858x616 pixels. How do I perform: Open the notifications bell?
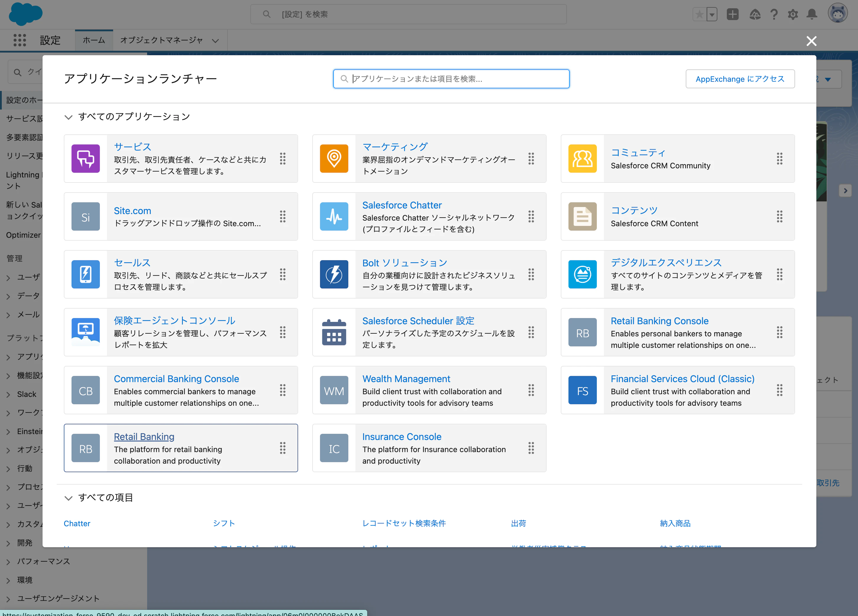point(812,14)
